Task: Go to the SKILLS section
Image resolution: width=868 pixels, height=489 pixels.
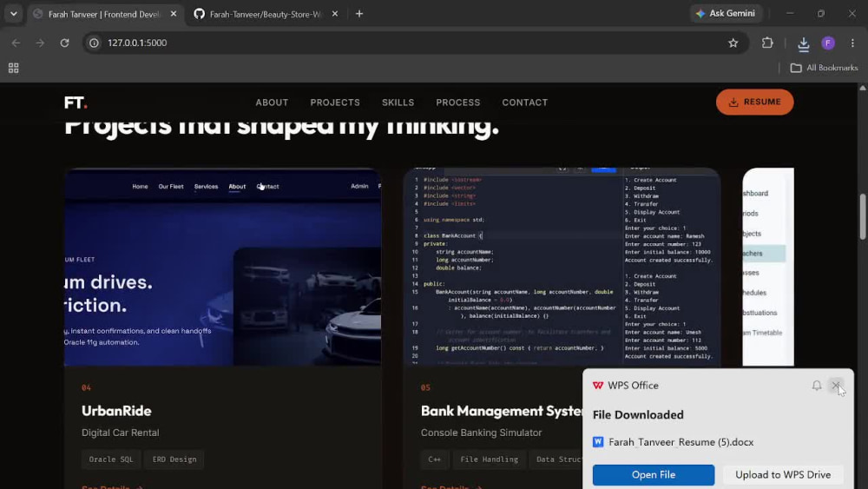Action: pos(398,102)
